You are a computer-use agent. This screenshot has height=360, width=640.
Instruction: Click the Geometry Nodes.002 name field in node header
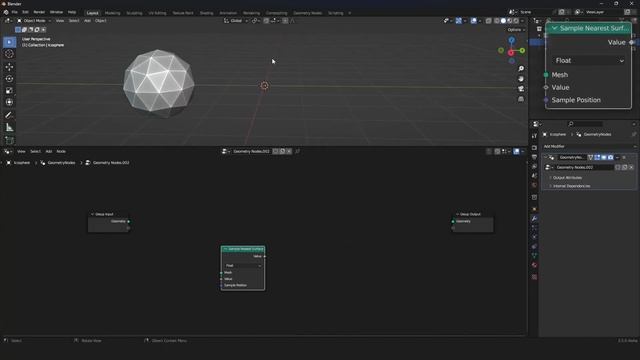pos(251,151)
